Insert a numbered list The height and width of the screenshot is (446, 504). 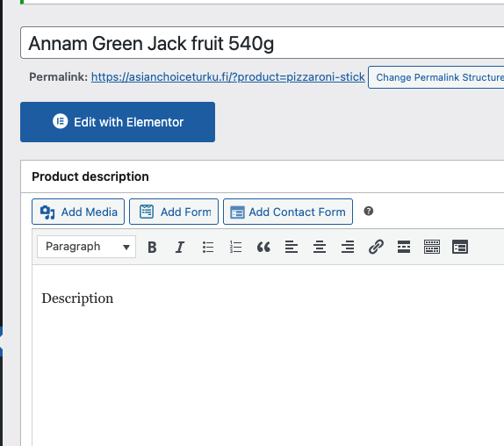point(235,247)
